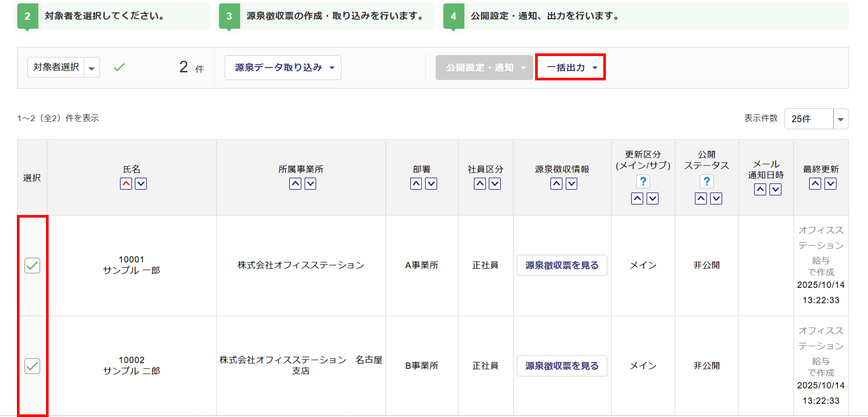This screenshot has height=417, width=868.
Task: Open help icon for 公開ステータス column
Action: (x=707, y=181)
